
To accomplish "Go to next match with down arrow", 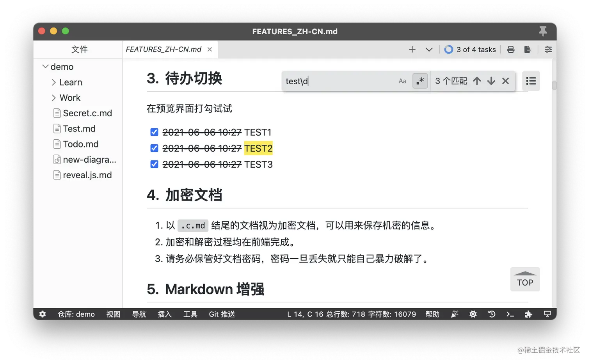I will pos(491,81).
